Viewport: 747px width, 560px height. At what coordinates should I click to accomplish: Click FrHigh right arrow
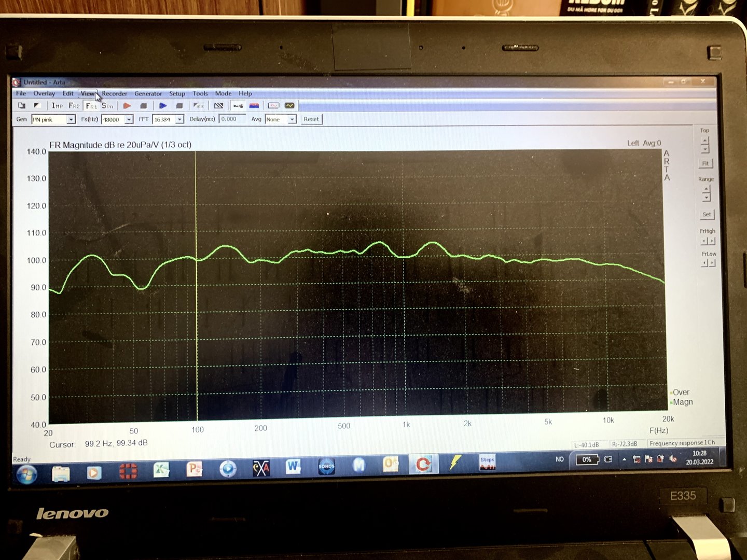[x=712, y=241]
